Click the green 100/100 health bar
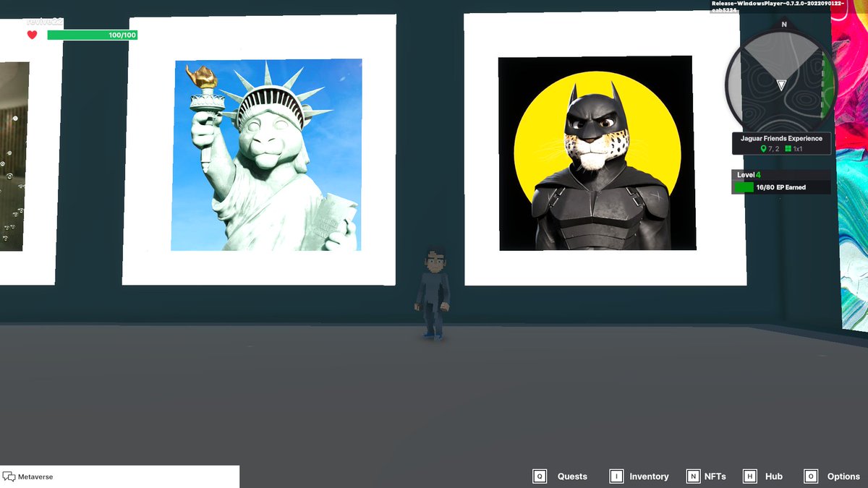The height and width of the screenshot is (488, 868). [x=92, y=35]
